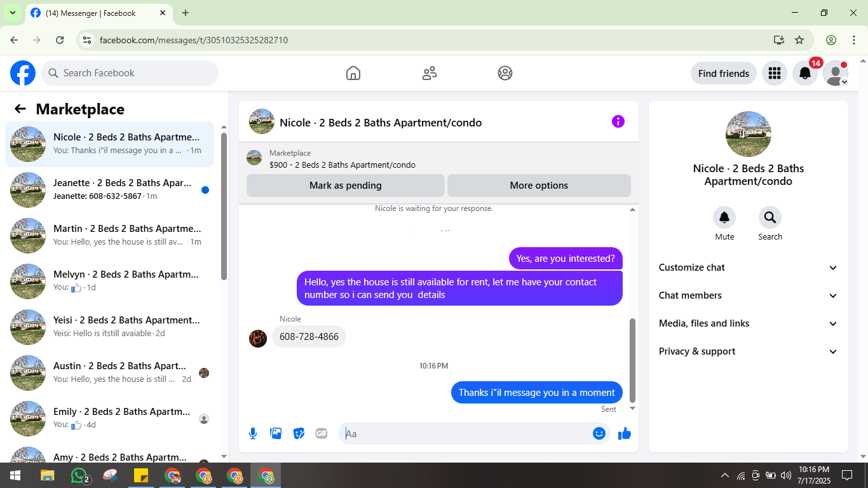Click Nicole's profile picture beside her message
The height and width of the screenshot is (488, 868).
point(258,339)
